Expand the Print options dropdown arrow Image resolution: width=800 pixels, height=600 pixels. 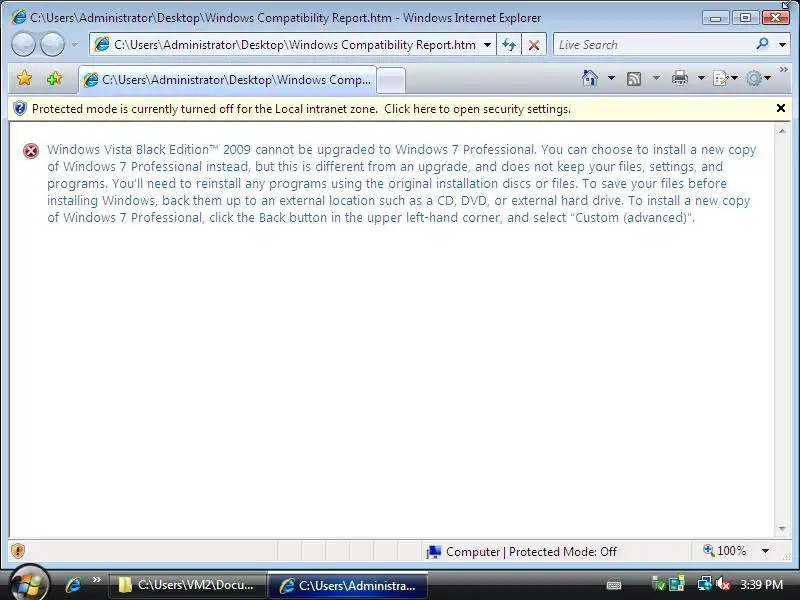[x=702, y=78]
